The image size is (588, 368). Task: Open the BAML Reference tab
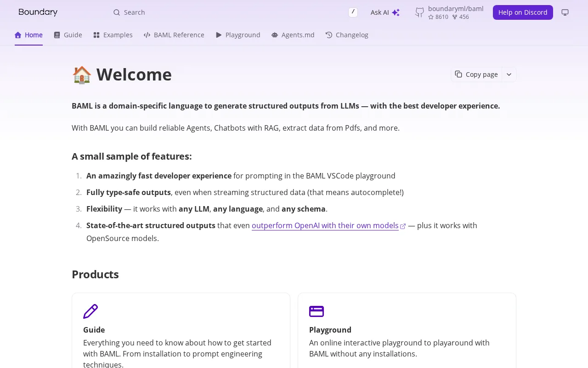tap(174, 35)
